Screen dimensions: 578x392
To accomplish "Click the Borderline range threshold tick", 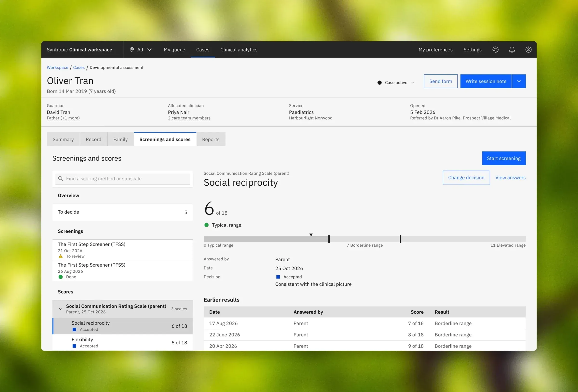I will point(329,239).
